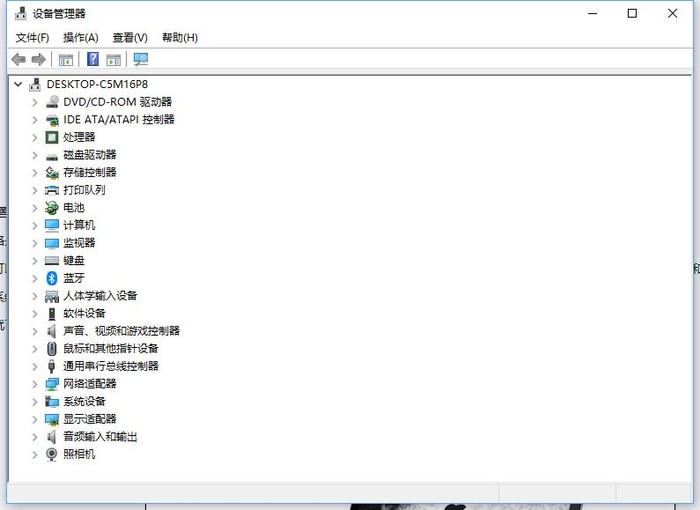Click the print queue (打印队列) icon
Viewport: 700px width, 510px height.
(52, 190)
